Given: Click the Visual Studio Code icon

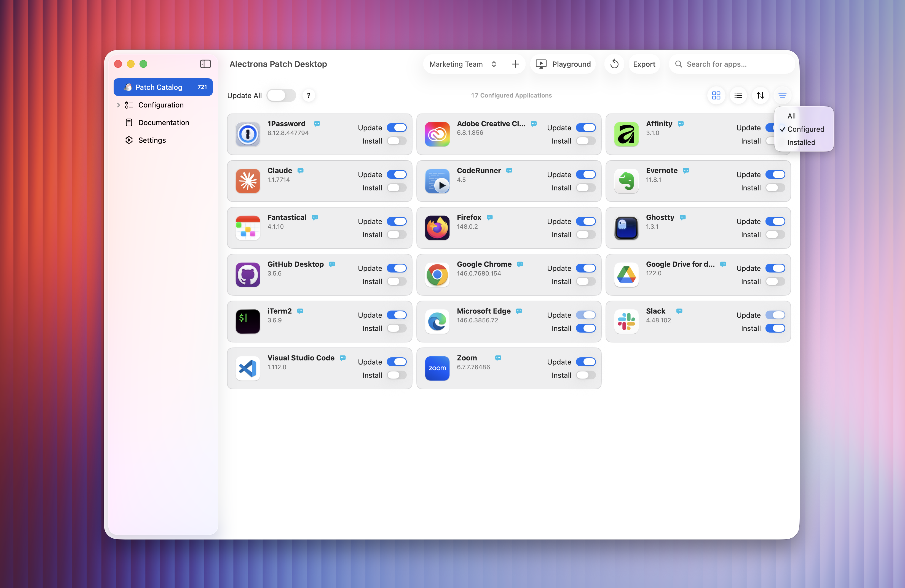Looking at the screenshot, I should coord(248,368).
